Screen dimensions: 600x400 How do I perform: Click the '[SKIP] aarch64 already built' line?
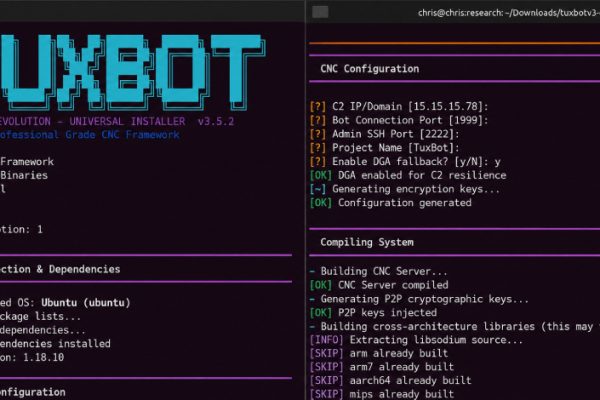pyautogui.click(x=391, y=380)
